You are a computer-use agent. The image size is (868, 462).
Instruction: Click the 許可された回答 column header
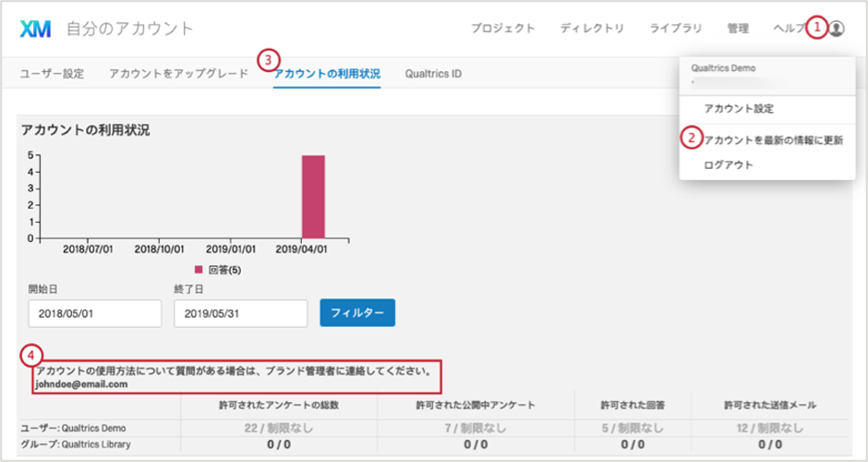click(x=633, y=405)
